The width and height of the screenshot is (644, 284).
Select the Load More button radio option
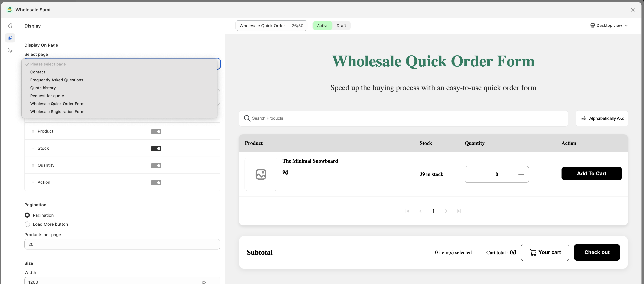coord(27,224)
